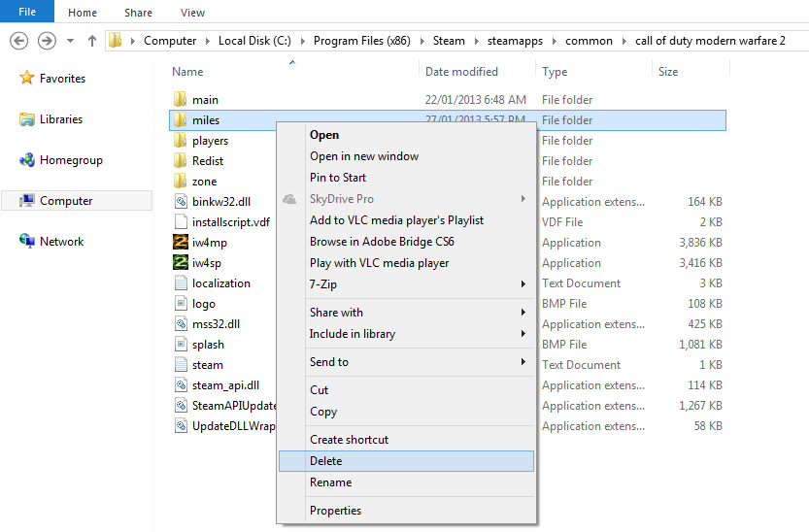Image resolution: width=809 pixels, height=532 pixels.
Task: Click the iw4mp application icon
Action: click(x=181, y=242)
